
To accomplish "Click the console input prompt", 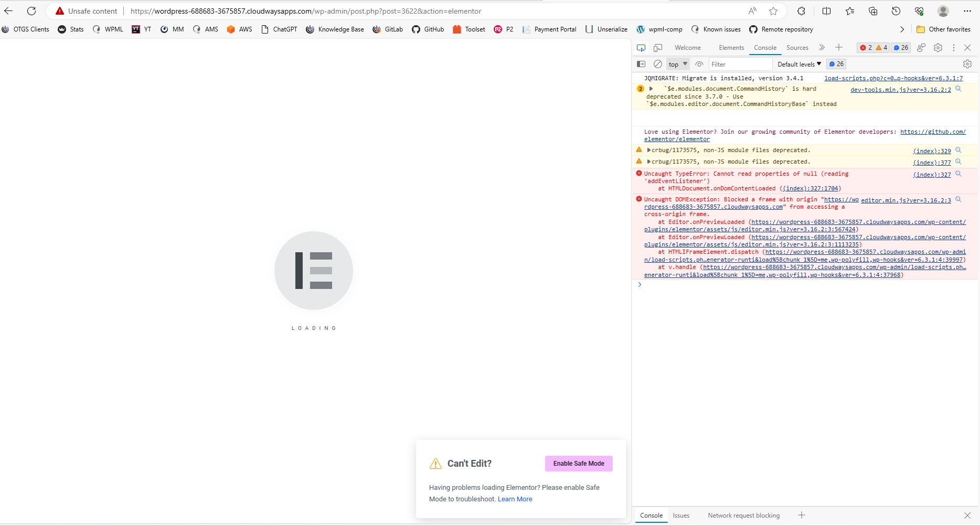I will click(x=805, y=285).
